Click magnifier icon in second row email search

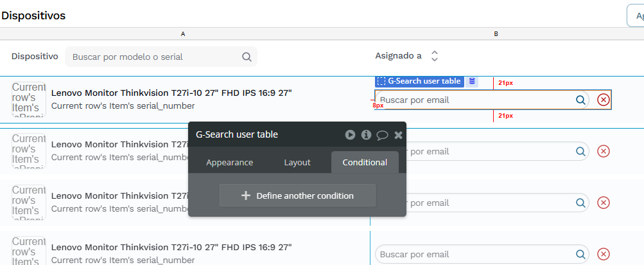[x=580, y=151]
